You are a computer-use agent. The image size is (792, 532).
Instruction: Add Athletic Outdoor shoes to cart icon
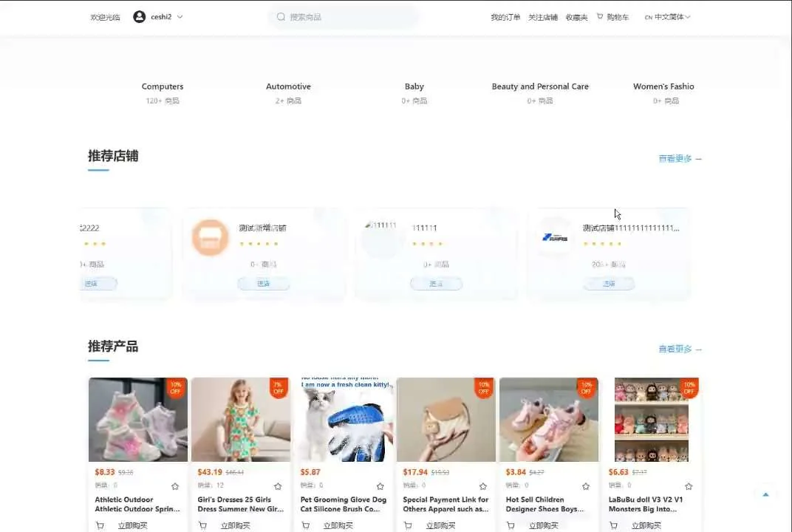click(x=100, y=526)
